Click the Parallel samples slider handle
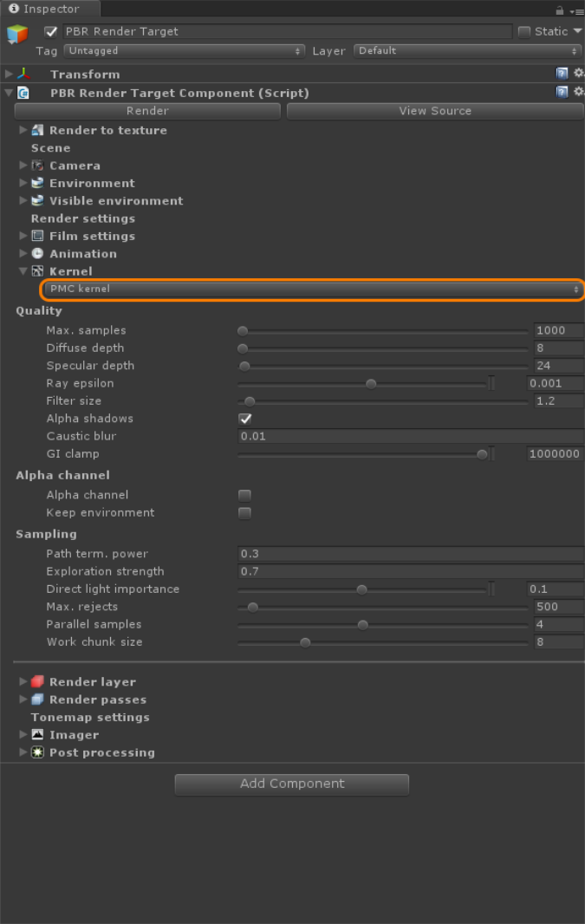The width and height of the screenshot is (585, 924). coord(363,625)
